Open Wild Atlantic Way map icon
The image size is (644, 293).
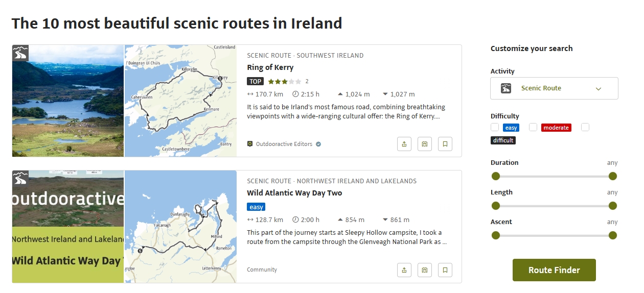(425, 270)
